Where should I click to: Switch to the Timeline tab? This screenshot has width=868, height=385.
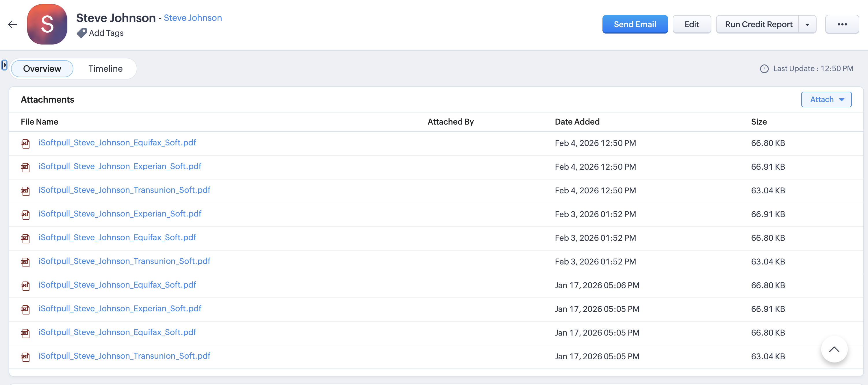[105, 69]
